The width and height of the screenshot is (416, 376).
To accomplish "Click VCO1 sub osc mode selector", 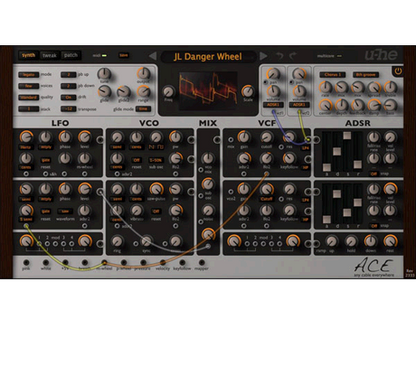I will click(x=156, y=160).
